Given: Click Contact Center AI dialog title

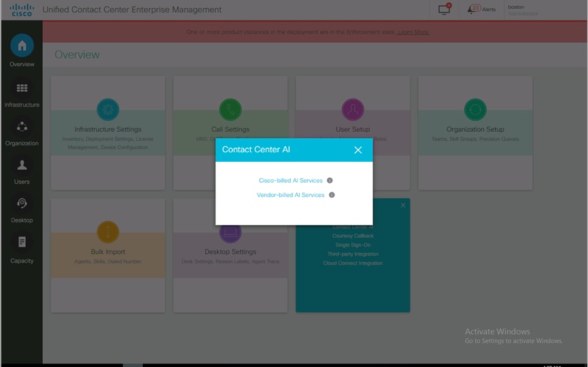Looking at the screenshot, I should 256,150.
